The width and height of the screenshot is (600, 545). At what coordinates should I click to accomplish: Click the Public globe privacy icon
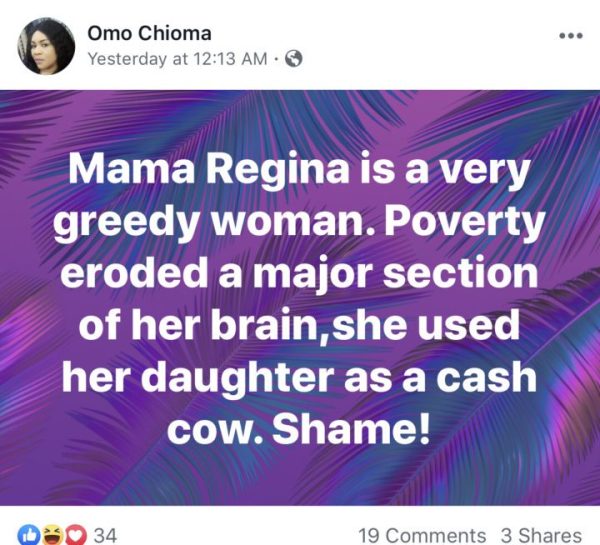coord(293,59)
